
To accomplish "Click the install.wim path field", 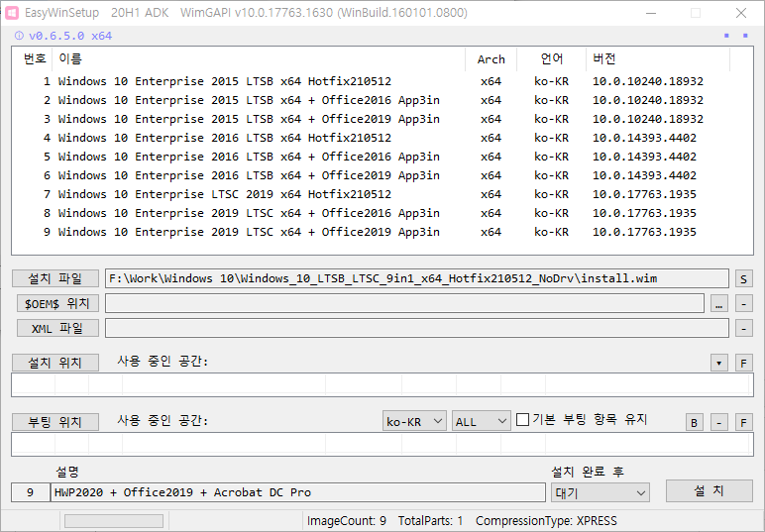I will click(416, 278).
